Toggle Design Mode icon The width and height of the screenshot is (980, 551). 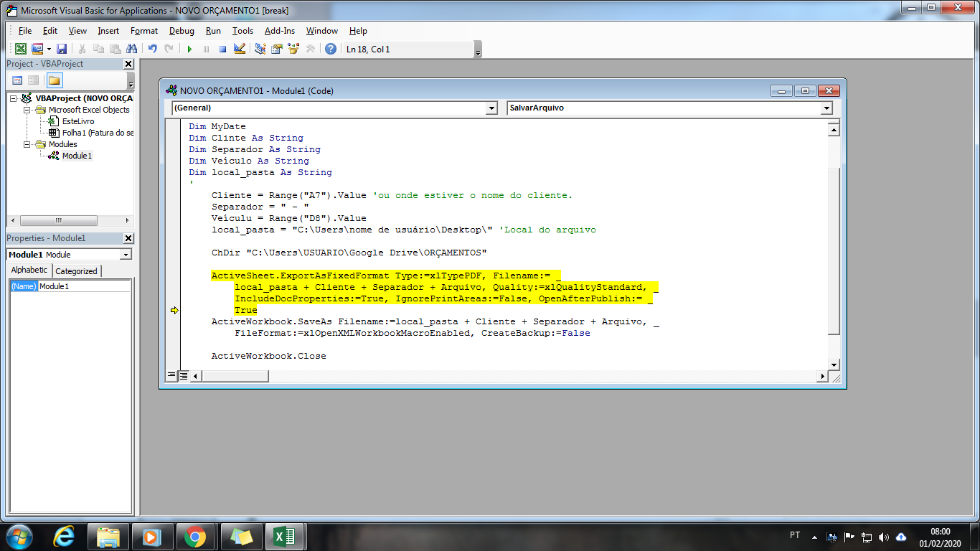(x=240, y=49)
